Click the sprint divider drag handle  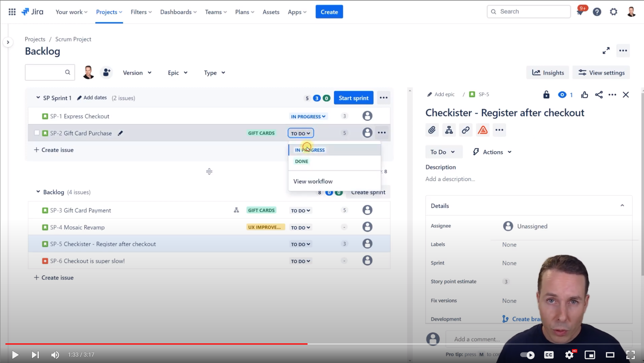click(209, 171)
